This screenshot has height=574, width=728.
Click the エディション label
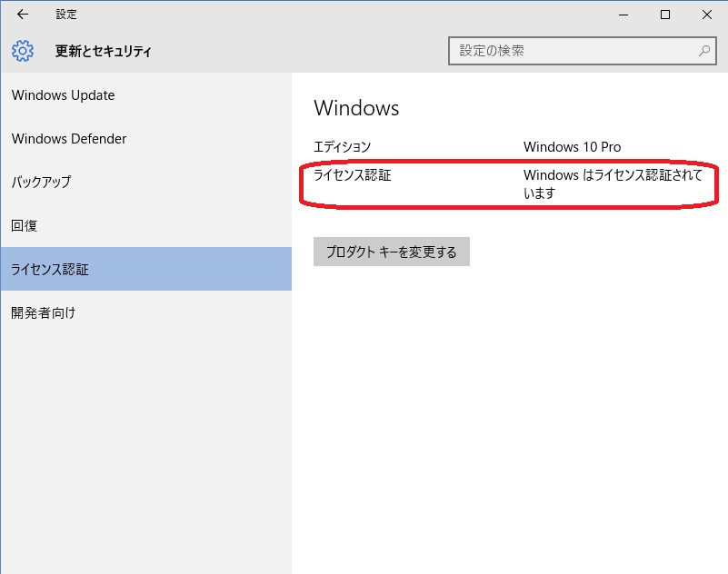(342, 147)
